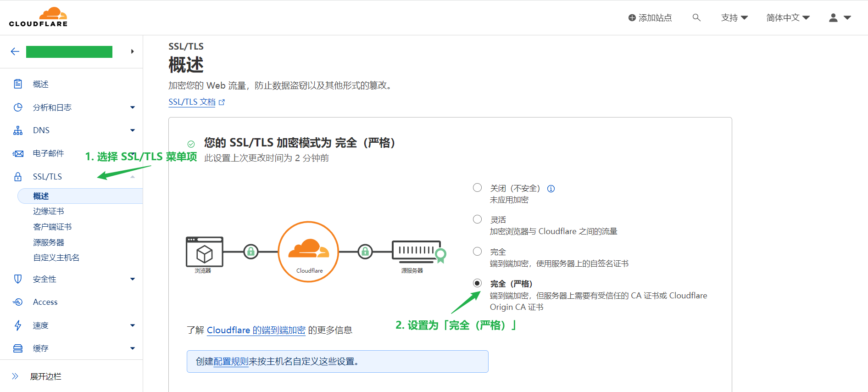
Task: Click the info icon beside 关闭（不安全）
Action: coord(551,189)
